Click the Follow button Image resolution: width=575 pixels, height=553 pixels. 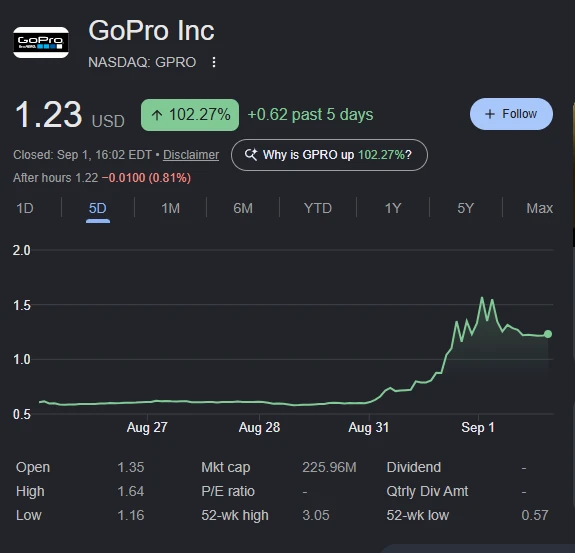pyautogui.click(x=511, y=114)
